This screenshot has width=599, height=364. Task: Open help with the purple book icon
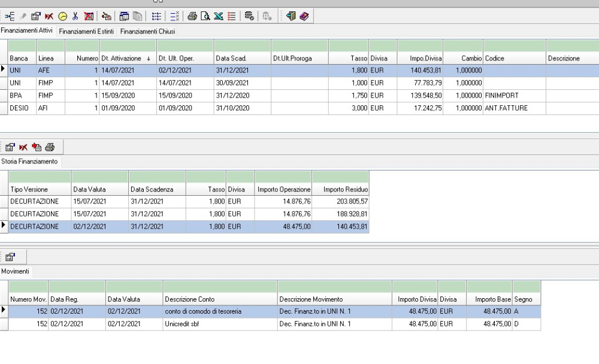[x=304, y=17]
